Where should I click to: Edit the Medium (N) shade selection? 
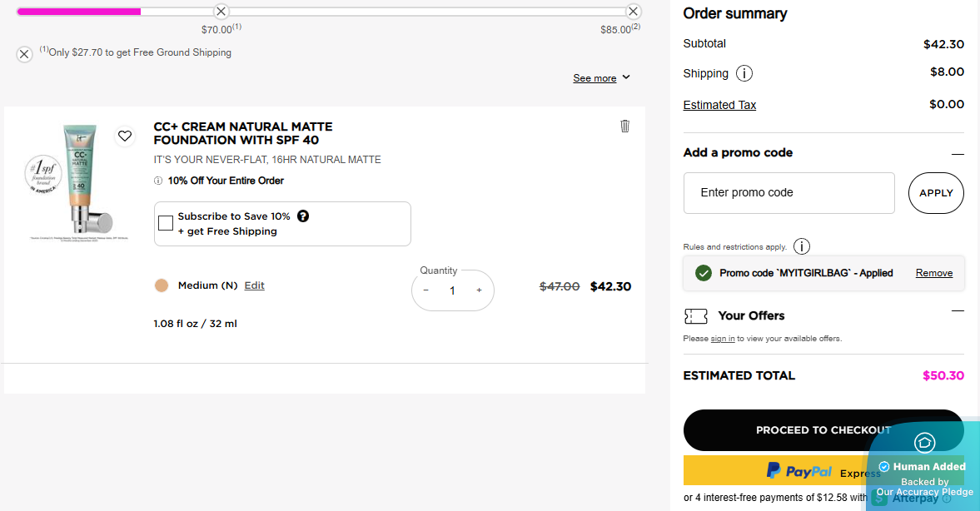[254, 285]
